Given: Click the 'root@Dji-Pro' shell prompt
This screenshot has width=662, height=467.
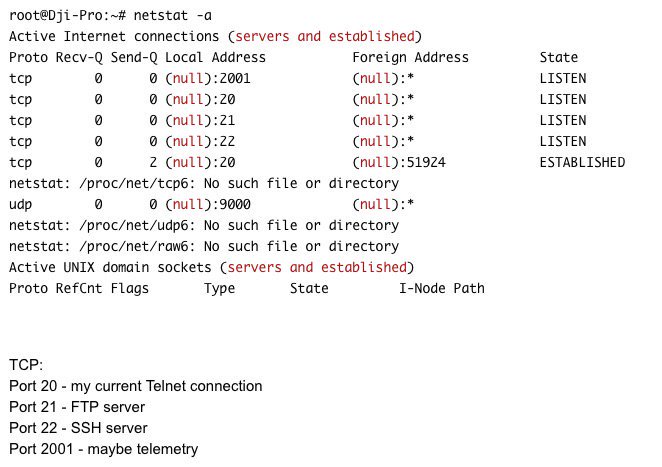Looking at the screenshot, I should pos(67,16).
